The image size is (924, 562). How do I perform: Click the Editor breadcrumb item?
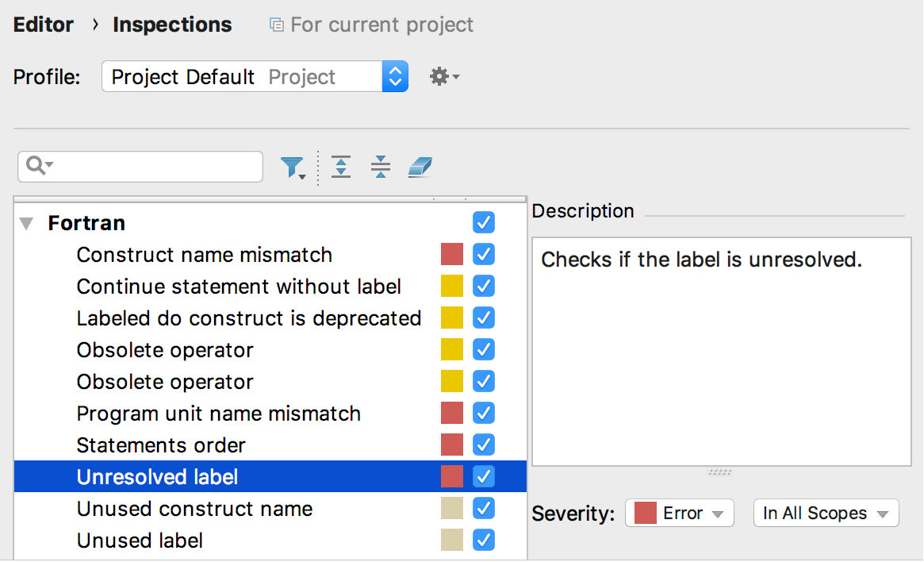pyautogui.click(x=43, y=25)
